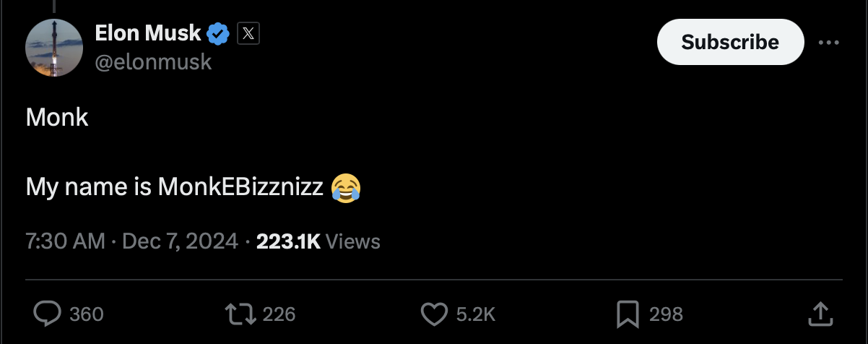Click the 360 replies count
The height and width of the screenshot is (344, 868).
coord(87,314)
